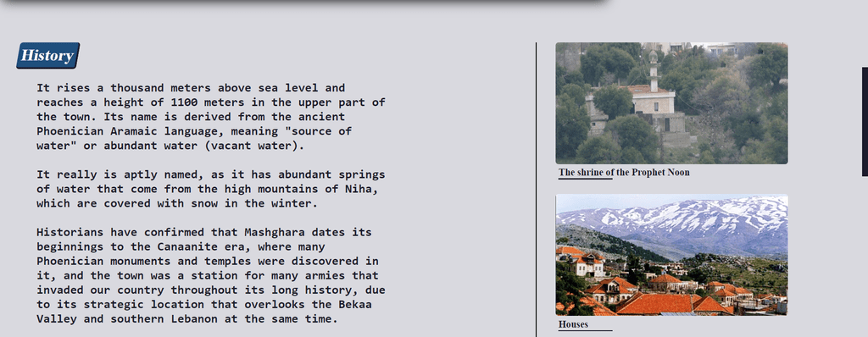Click the word 'Niha' in the second paragraph
This screenshot has width=868, height=337.
point(364,189)
